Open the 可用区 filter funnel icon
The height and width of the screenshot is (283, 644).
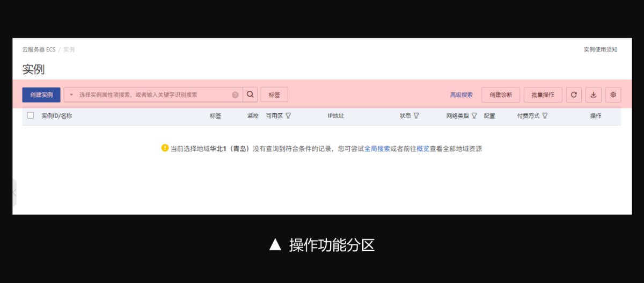click(288, 115)
